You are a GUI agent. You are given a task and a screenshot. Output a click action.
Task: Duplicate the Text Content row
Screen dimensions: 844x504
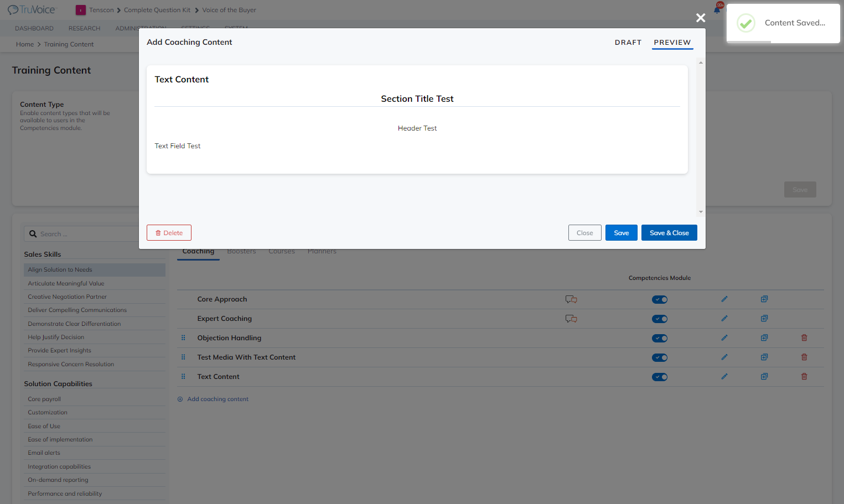coord(764,377)
